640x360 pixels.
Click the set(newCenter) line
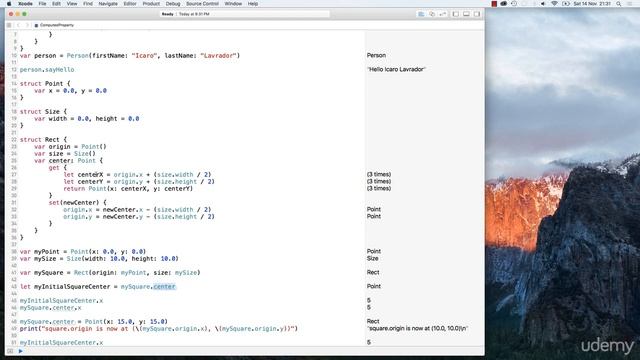78,202
